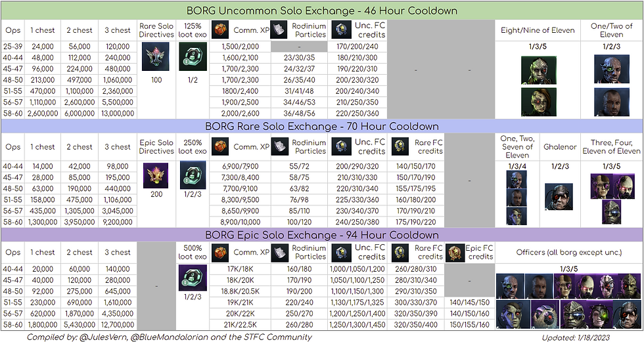
Task: Select the Ghalenor officer portrait
Action: click(559, 196)
